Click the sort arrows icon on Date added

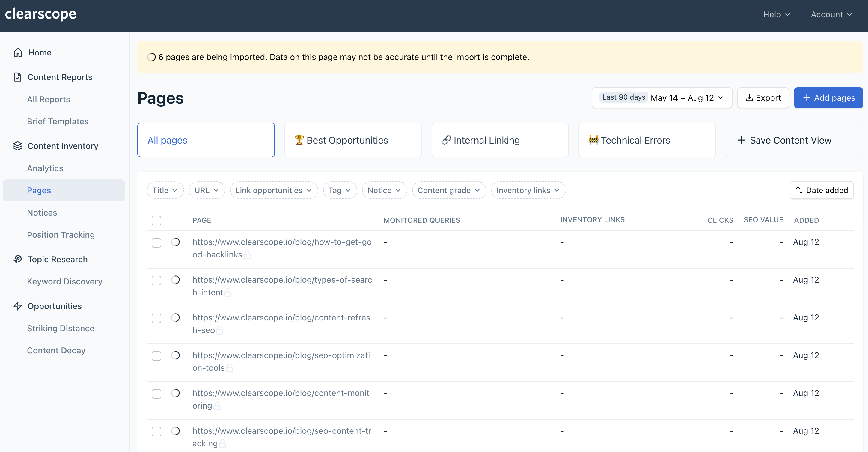(x=799, y=190)
